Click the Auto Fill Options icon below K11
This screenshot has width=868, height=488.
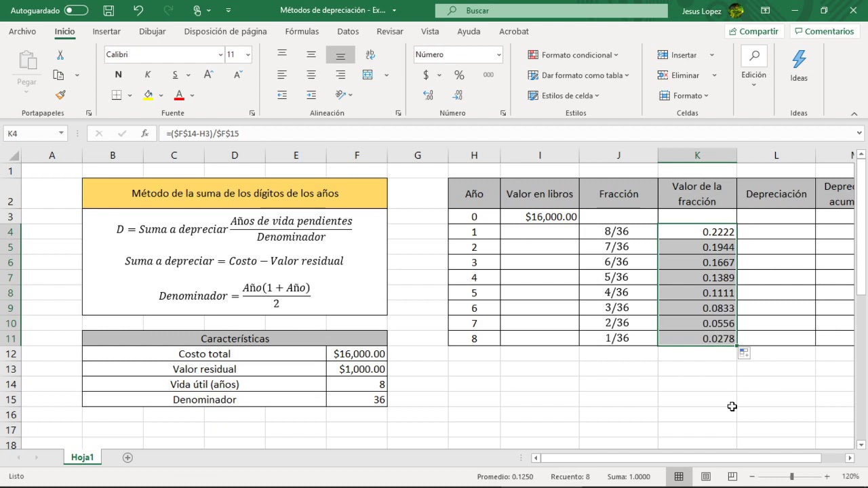[x=744, y=352]
